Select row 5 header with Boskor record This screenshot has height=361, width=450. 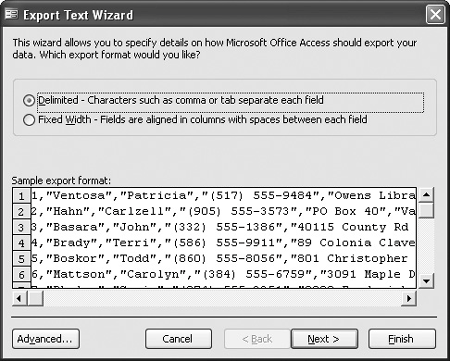coord(21,258)
